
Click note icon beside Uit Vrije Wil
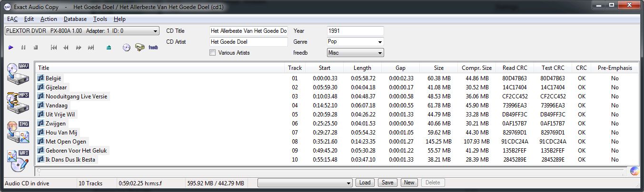[x=41, y=115]
